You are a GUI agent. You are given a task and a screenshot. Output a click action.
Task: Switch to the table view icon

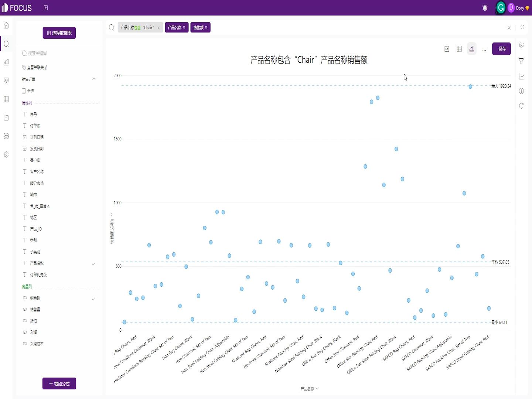point(459,49)
